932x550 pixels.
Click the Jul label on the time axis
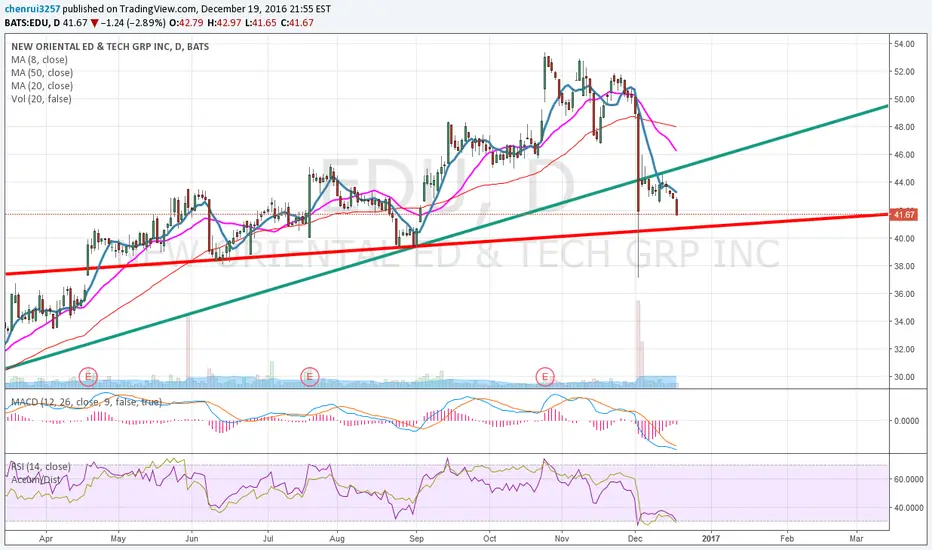[x=268, y=539]
